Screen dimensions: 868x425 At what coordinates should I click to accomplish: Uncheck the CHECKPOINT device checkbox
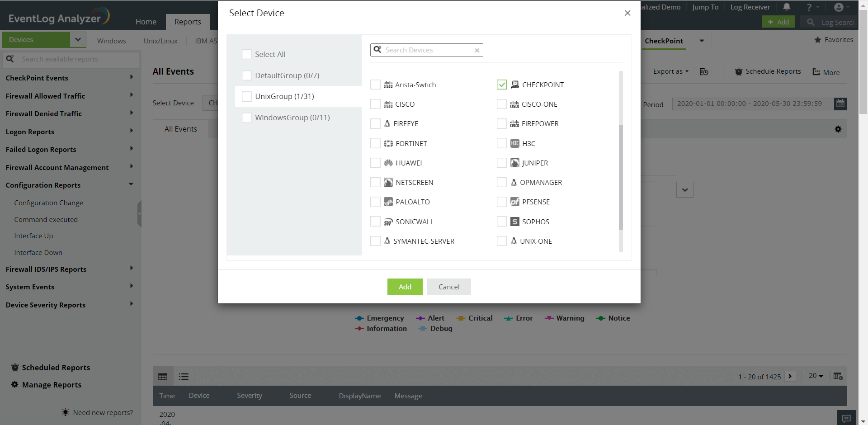(502, 85)
